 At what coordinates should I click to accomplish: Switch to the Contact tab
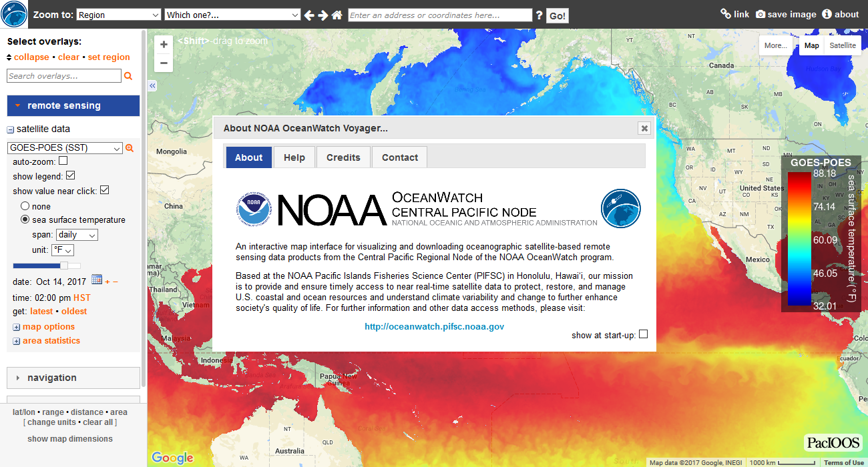point(400,157)
